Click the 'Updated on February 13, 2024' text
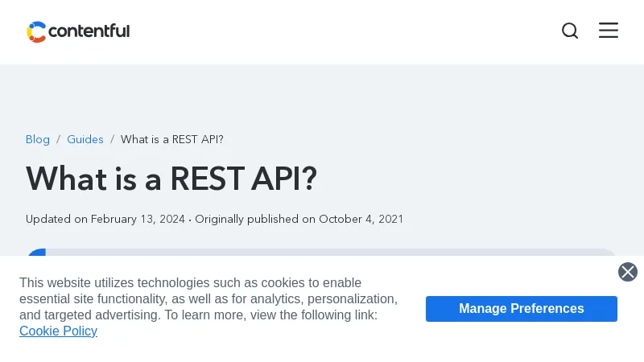Image resolution: width=644 pixels, height=362 pixels. [105, 219]
